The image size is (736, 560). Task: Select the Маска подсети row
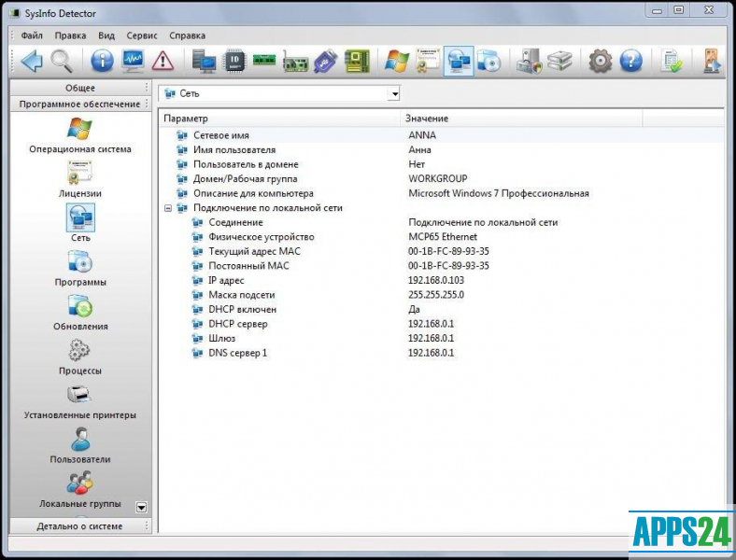(x=441, y=295)
